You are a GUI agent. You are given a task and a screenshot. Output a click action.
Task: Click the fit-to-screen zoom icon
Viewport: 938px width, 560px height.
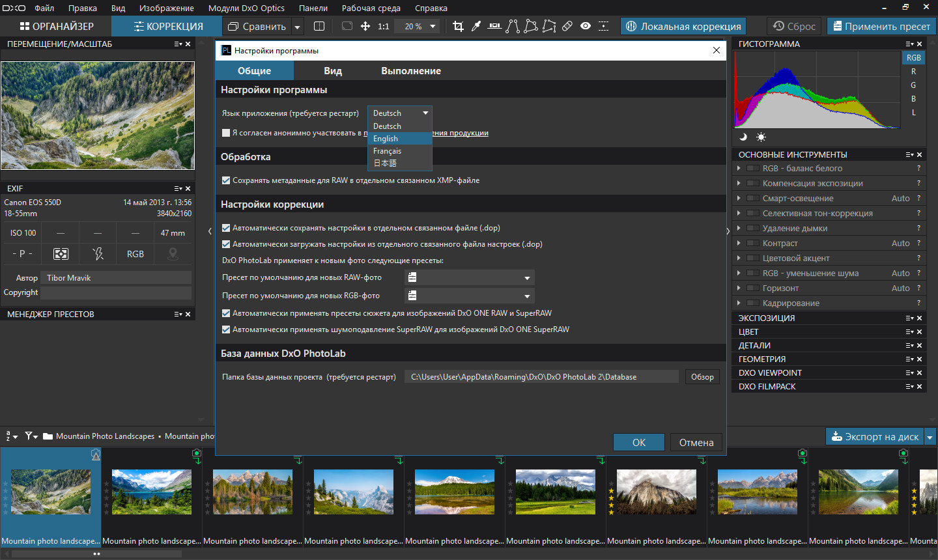pos(347,26)
